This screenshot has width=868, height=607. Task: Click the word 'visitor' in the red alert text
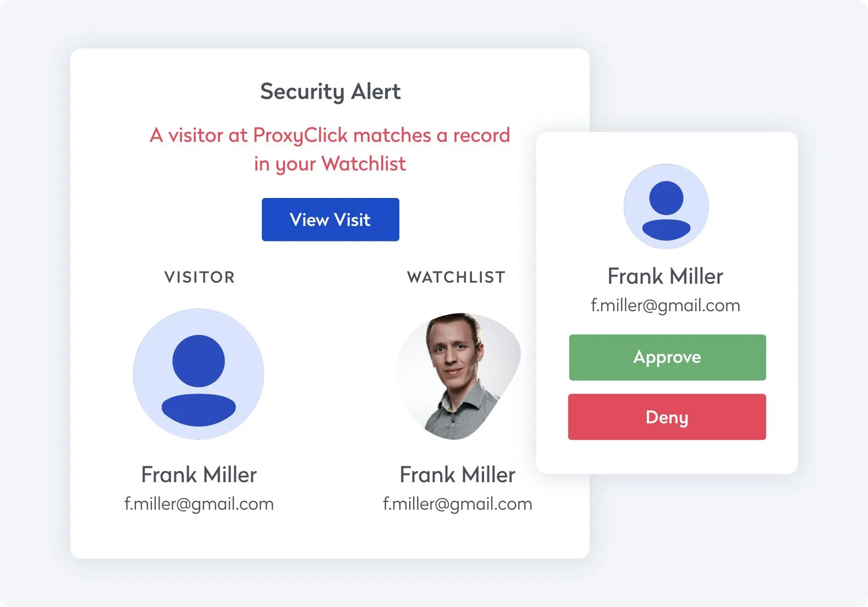[195, 135]
